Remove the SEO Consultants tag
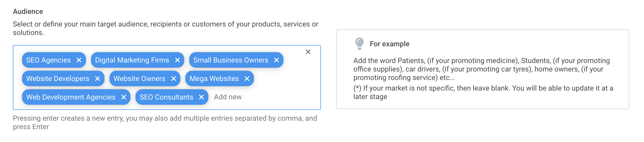The width and height of the screenshot is (644, 142). [201, 97]
